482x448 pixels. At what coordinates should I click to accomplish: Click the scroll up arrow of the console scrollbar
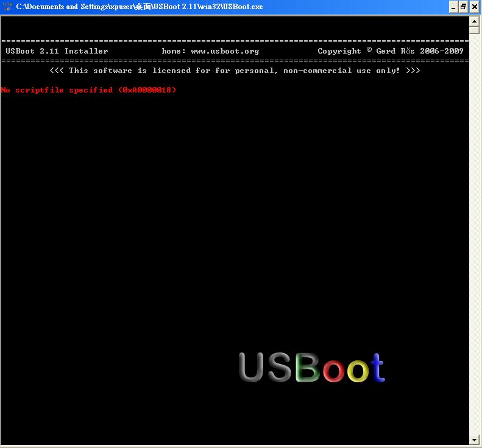474,21
